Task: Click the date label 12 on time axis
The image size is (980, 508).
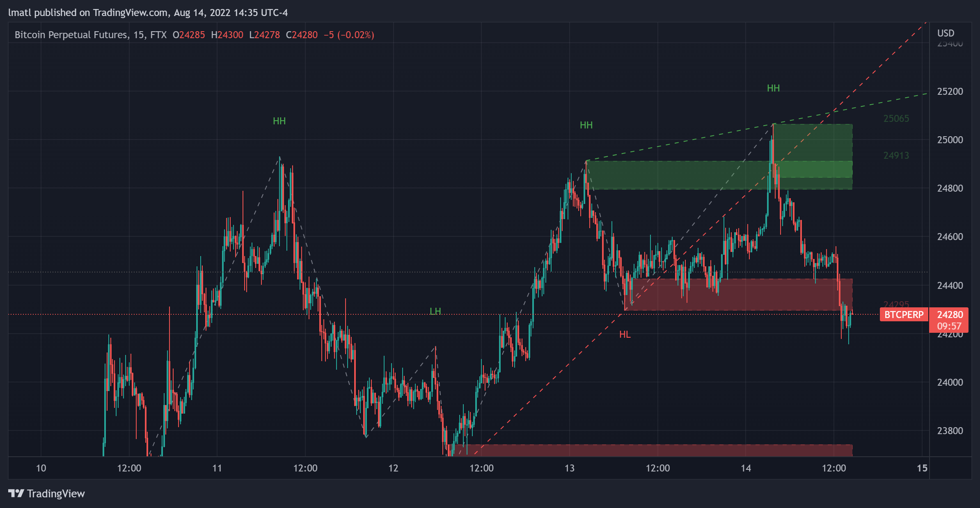Action: pos(393,468)
